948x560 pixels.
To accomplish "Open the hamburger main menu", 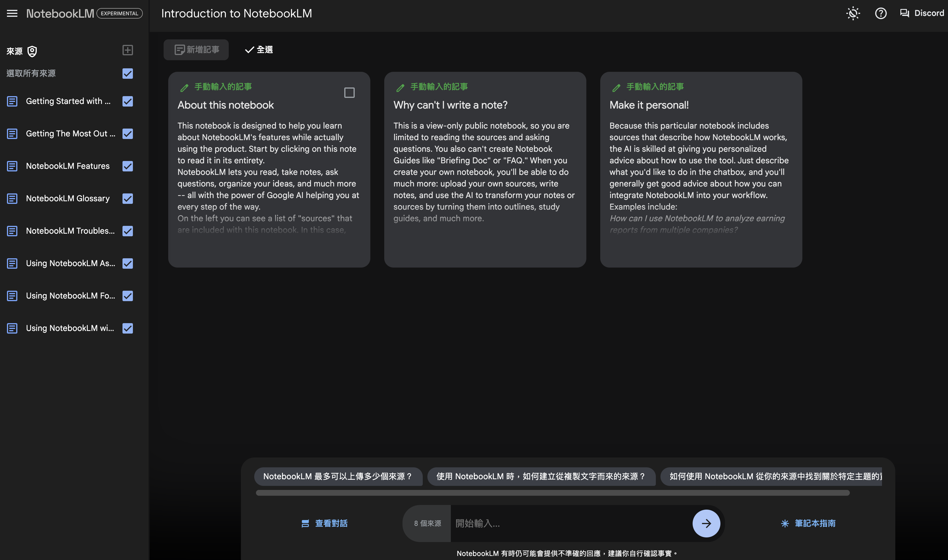I will point(12,14).
